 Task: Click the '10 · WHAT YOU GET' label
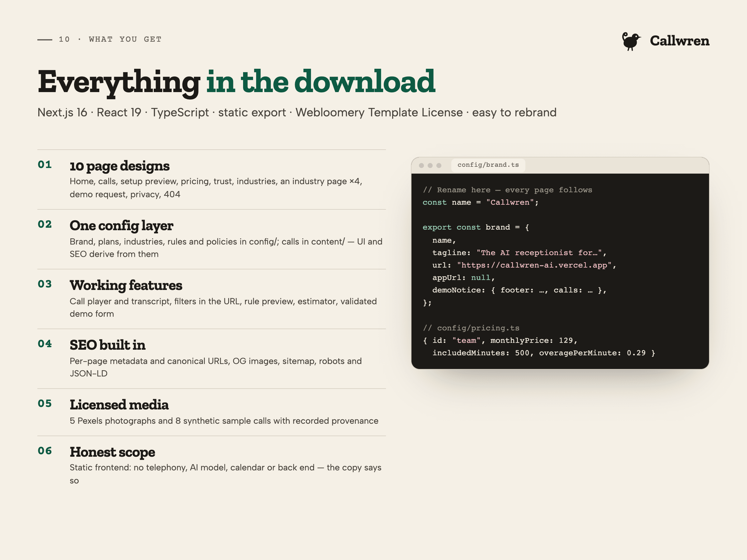tap(110, 40)
